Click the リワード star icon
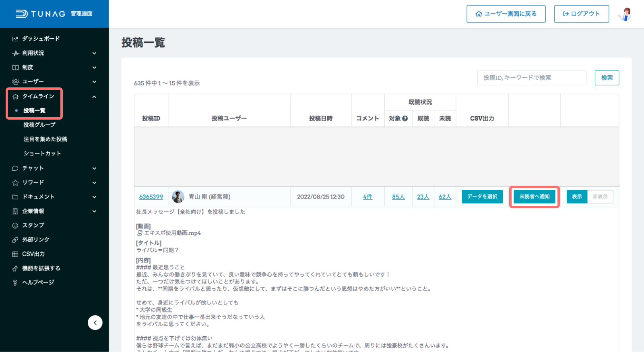 click(x=15, y=182)
